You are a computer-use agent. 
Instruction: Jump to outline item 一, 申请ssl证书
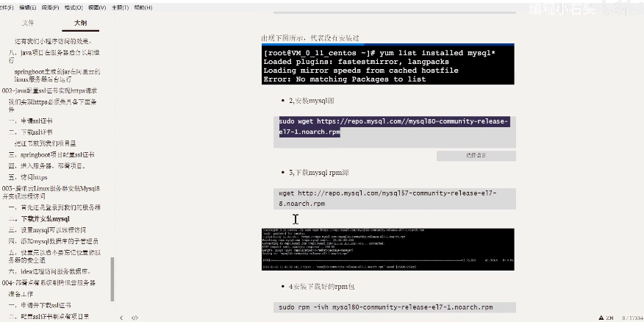tap(30, 121)
